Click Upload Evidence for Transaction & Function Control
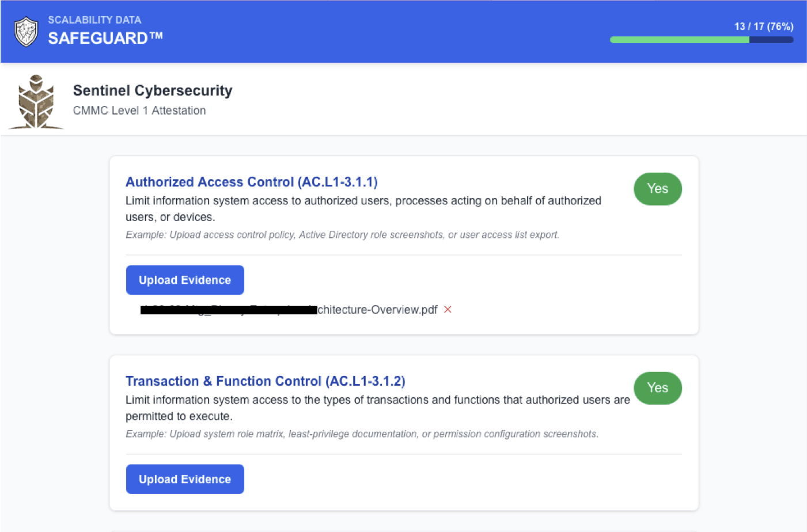This screenshot has width=807, height=532. coord(184,479)
